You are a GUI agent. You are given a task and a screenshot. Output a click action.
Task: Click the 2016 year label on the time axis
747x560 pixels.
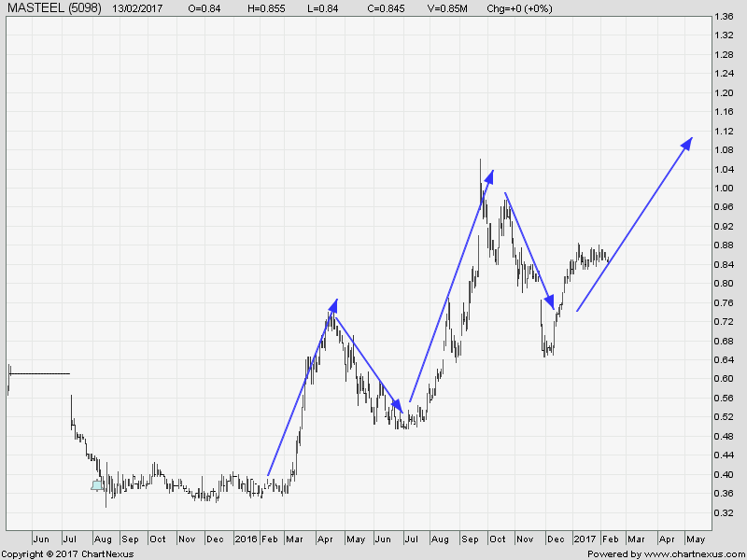pos(247,539)
